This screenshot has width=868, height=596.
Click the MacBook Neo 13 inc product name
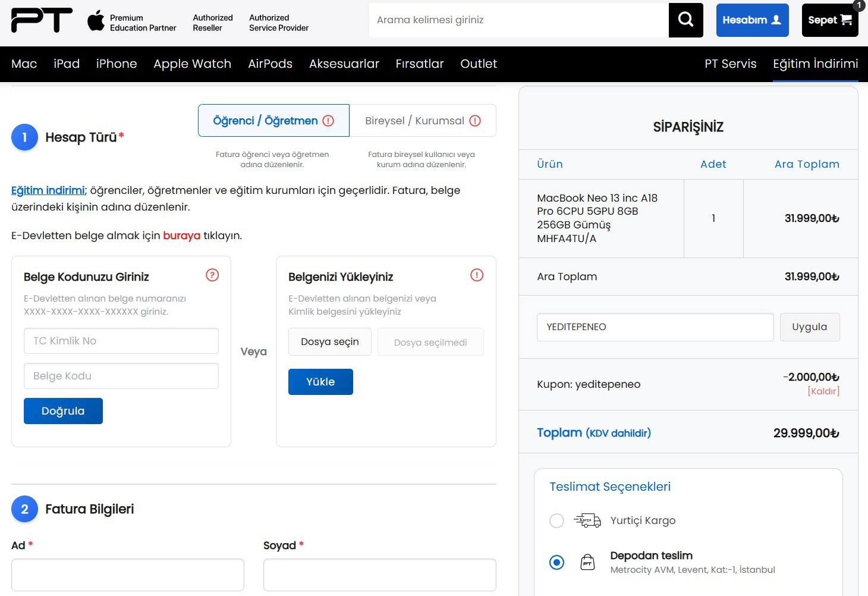(597, 218)
